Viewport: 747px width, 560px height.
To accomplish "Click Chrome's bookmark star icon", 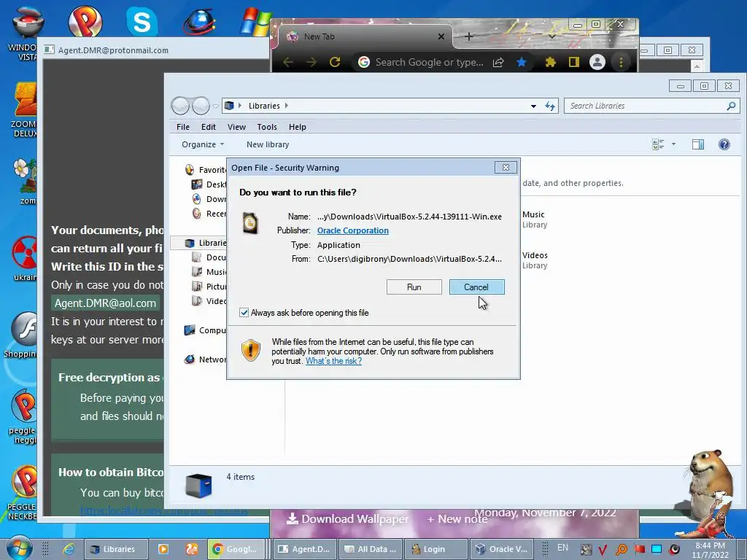I will tap(522, 62).
